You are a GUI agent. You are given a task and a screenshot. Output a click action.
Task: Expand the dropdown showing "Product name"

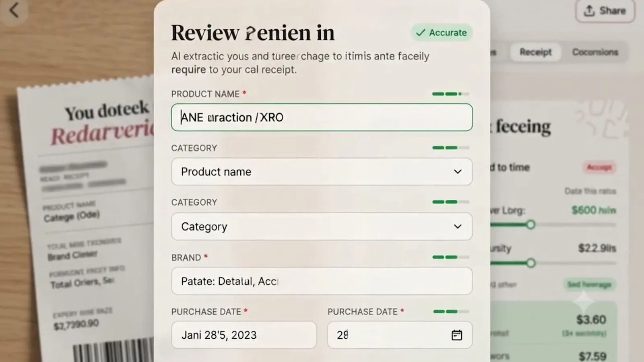tap(322, 172)
